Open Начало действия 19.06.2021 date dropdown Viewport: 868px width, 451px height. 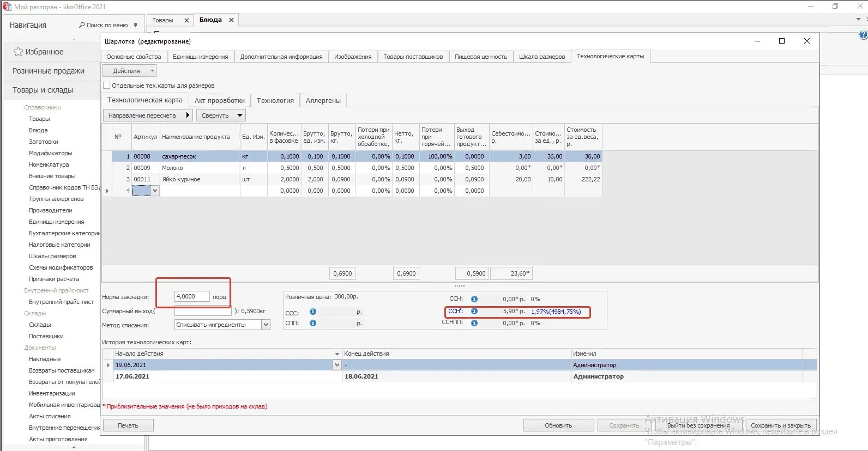337,365
